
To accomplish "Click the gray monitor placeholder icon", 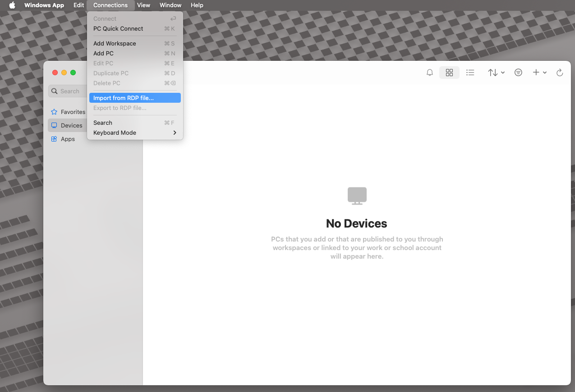I will 357,196.
